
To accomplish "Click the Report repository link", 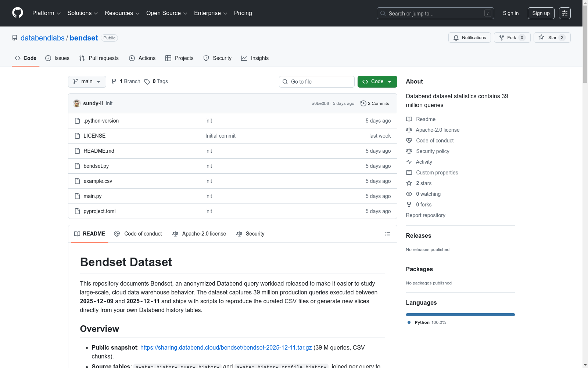I will coord(426,215).
